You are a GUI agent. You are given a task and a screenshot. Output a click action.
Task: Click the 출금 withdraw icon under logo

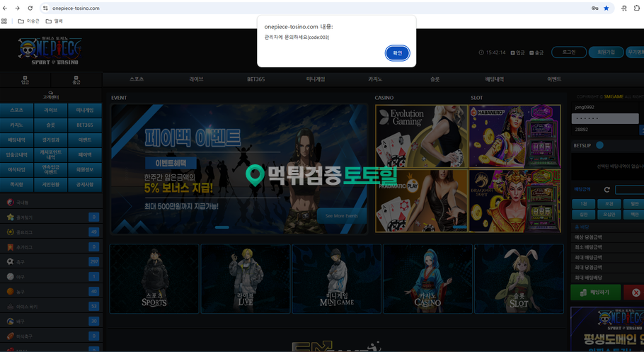(x=76, y=79)
